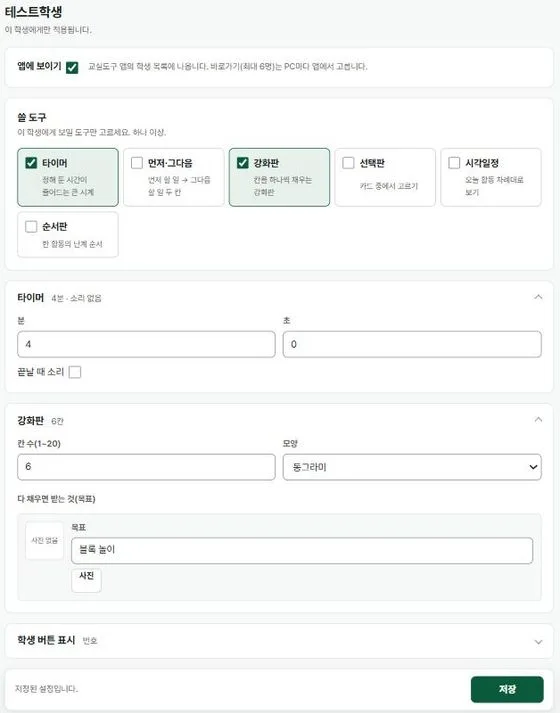Screen dimensions: 560x713
Task: Toggle the 끝날 때 소리 checkbox
Action: click(x=75, y=372)
